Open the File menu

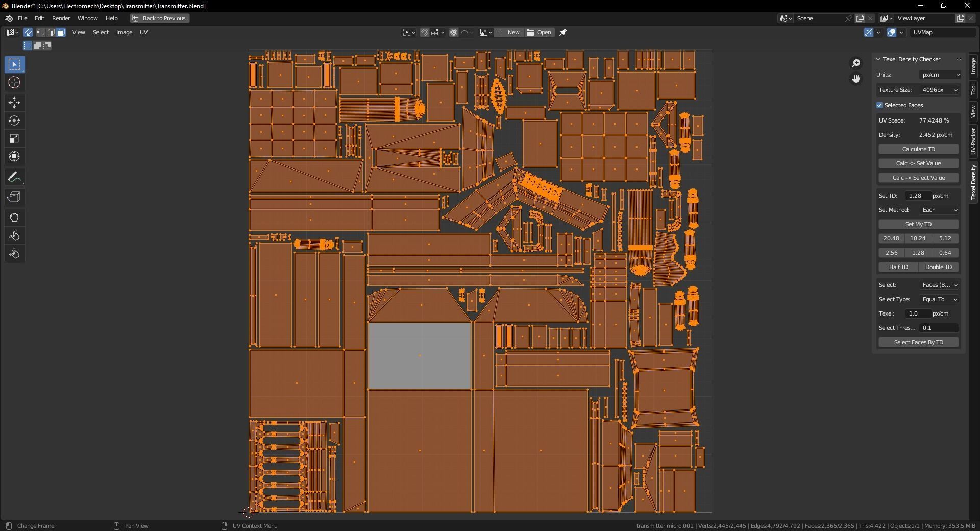point(22,18)
